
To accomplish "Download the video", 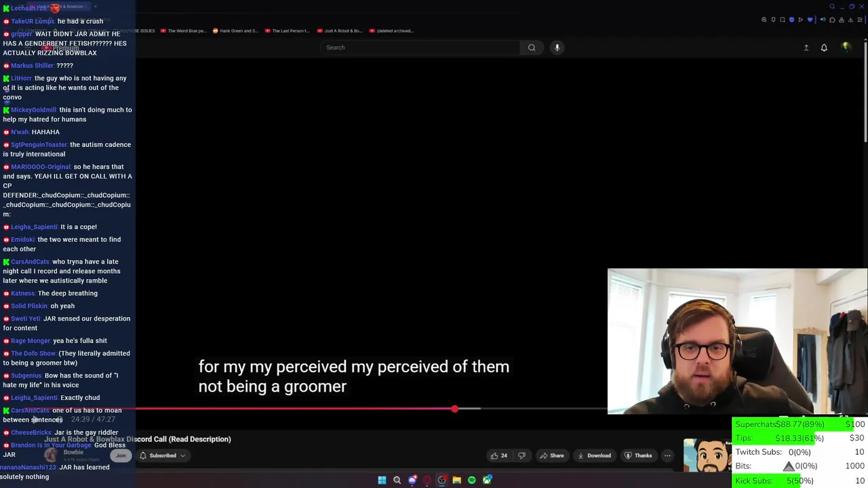I will (594, 455).
